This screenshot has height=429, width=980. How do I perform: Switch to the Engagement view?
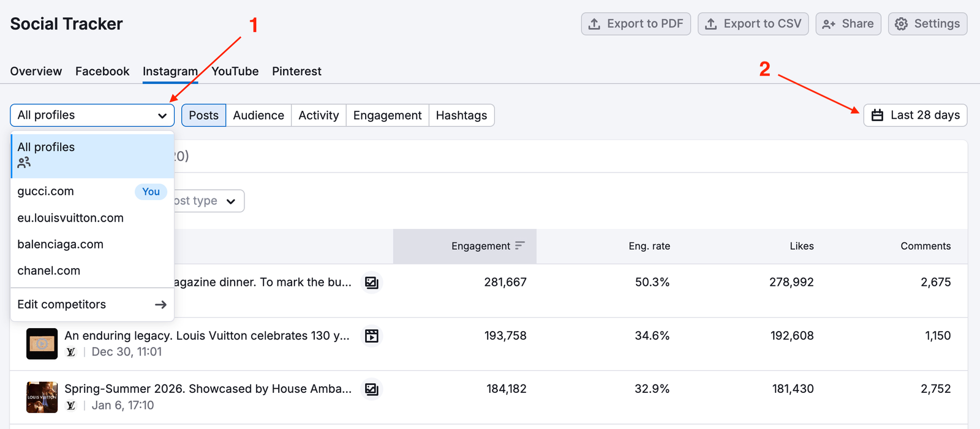point(387,115)
